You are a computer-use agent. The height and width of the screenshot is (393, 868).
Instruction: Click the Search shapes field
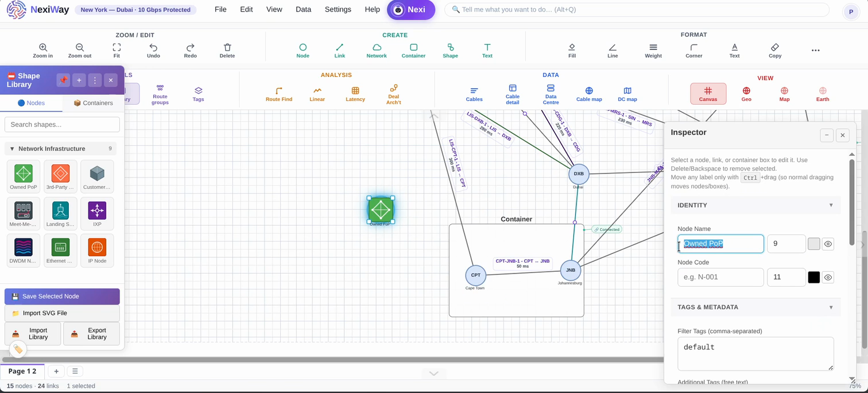point(62,124)
